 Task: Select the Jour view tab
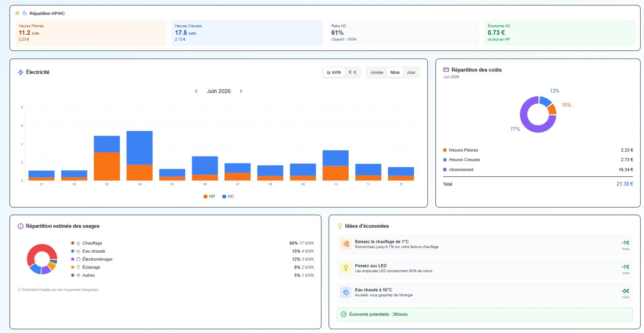411,72
